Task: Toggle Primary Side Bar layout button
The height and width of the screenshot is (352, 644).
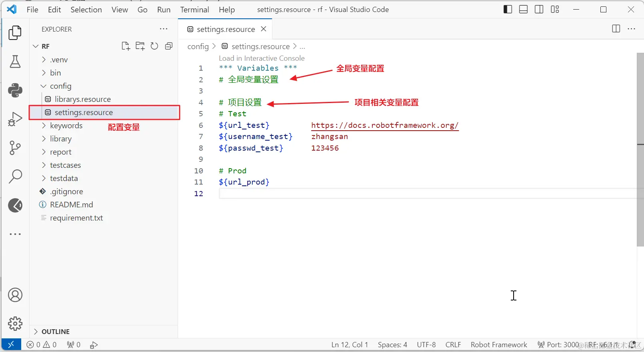Action: pos(508,9)
